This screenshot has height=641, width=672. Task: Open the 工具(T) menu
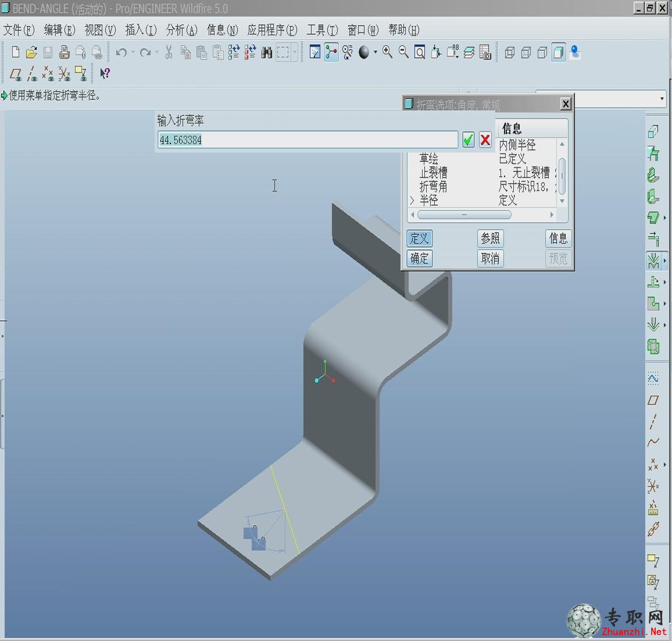pos(322,30)
